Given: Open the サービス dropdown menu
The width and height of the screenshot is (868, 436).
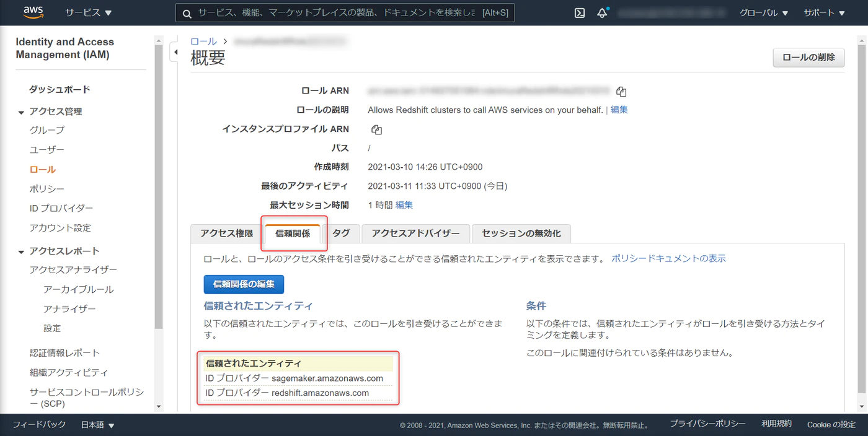Looking at the screenshot, I should point(89,13).
